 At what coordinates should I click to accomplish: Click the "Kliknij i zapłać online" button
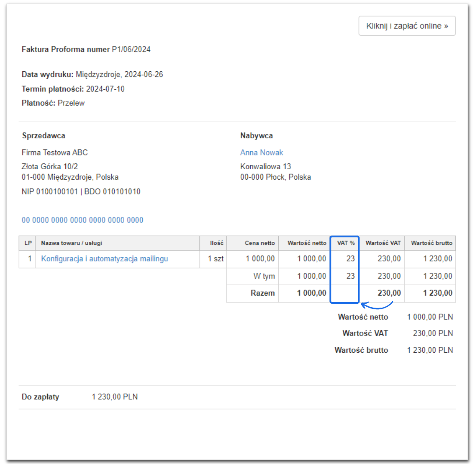tap(407, 26)
